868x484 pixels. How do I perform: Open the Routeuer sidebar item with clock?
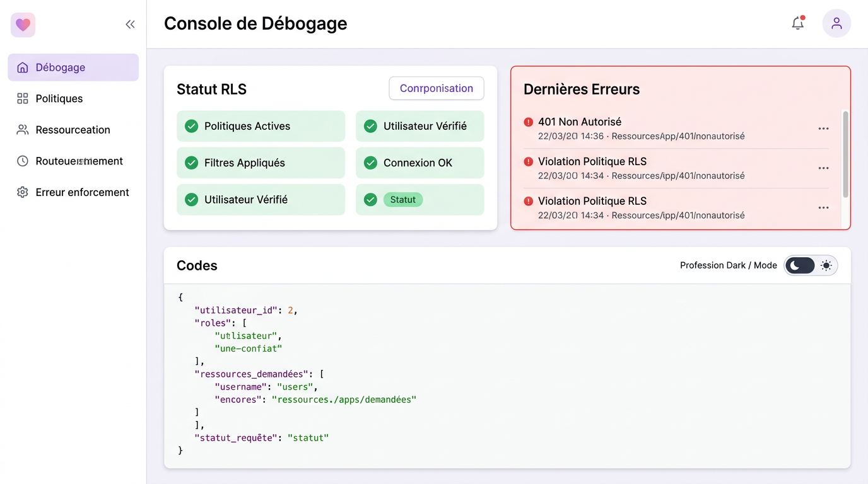pos(73,161)
